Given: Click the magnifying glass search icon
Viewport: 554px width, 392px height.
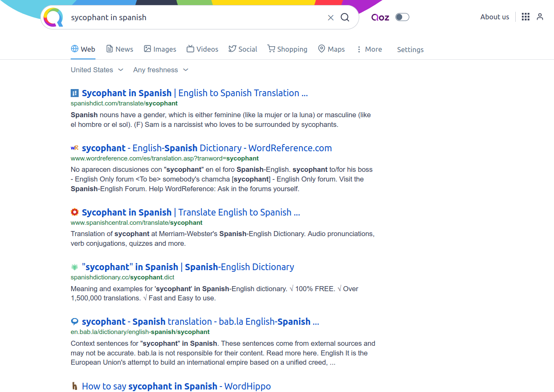Looking at the screenshot, I should pyautogui.click(x=345, y=17).
